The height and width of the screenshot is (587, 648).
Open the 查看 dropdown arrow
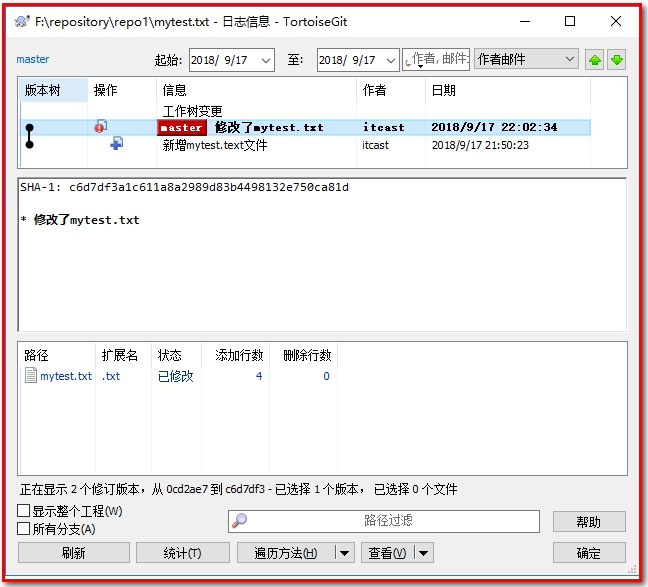pyautogui.click(x=423, y=553)
